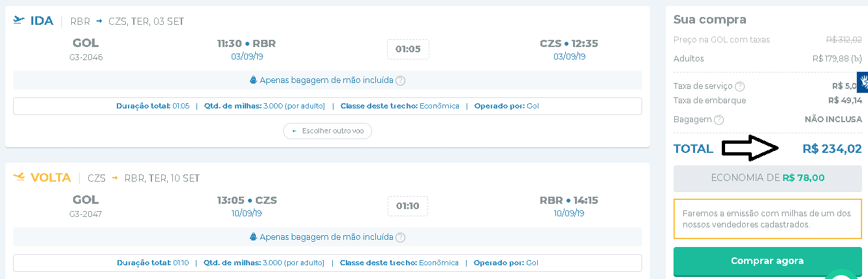Viewport: 868px width, 279px height.
Task: Click the total price R$ 234,02
Action: 831,149
